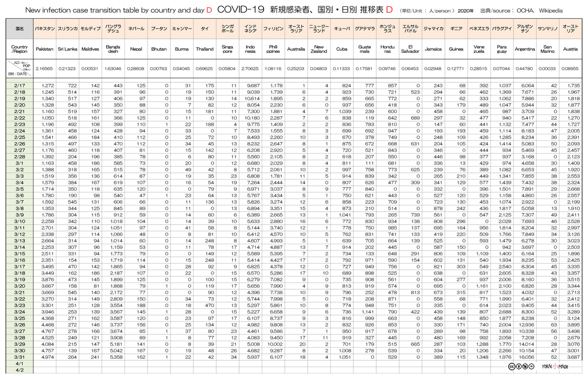Select the 'El Salvador' column header
The width and height of the screenshot is (588, 377).
(410, 50)
